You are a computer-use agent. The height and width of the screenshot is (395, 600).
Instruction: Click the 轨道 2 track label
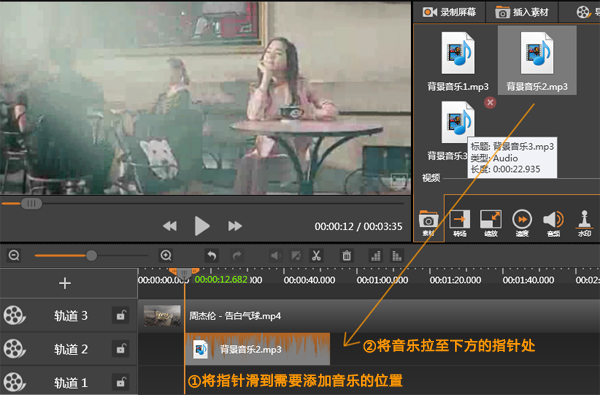point(71,349)
